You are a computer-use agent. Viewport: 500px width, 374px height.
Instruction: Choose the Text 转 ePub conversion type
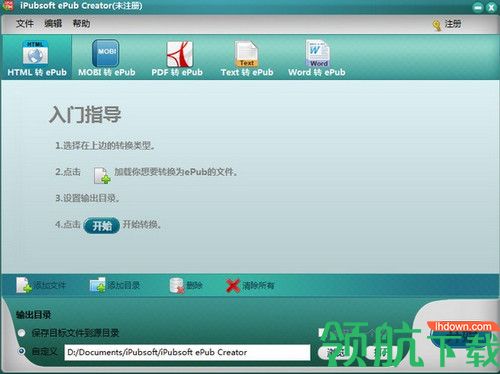247,57
